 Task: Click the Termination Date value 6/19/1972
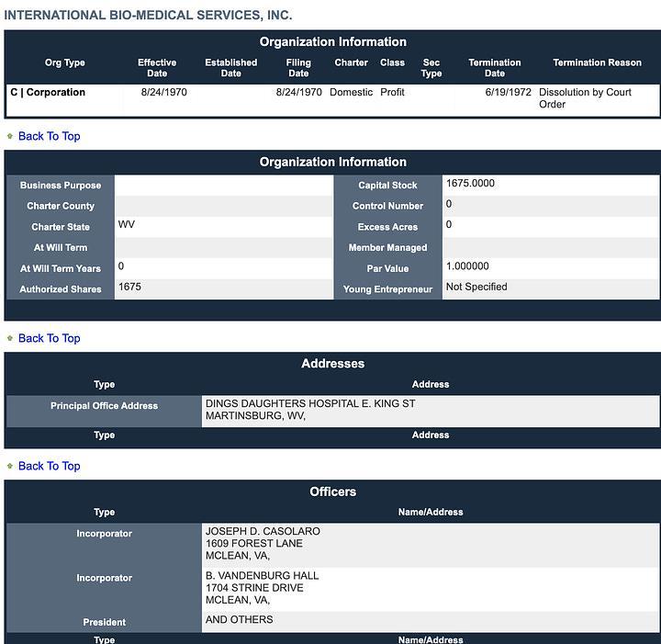pos(508,93)
